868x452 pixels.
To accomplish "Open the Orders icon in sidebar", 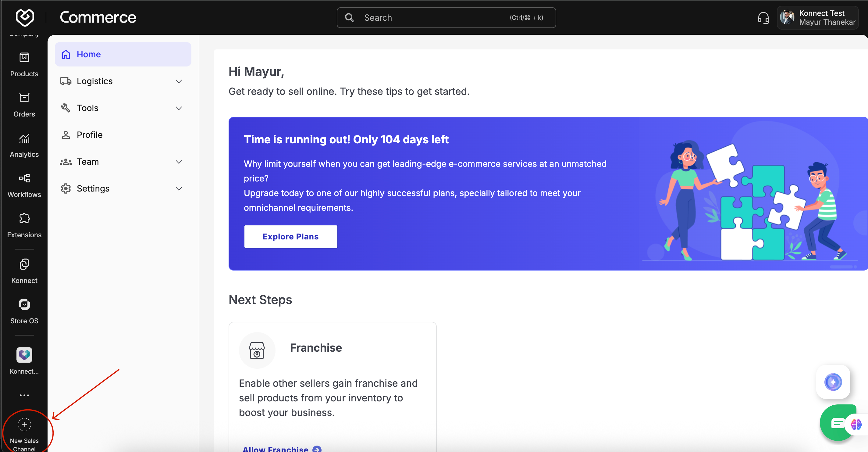I will click(24, 105).
